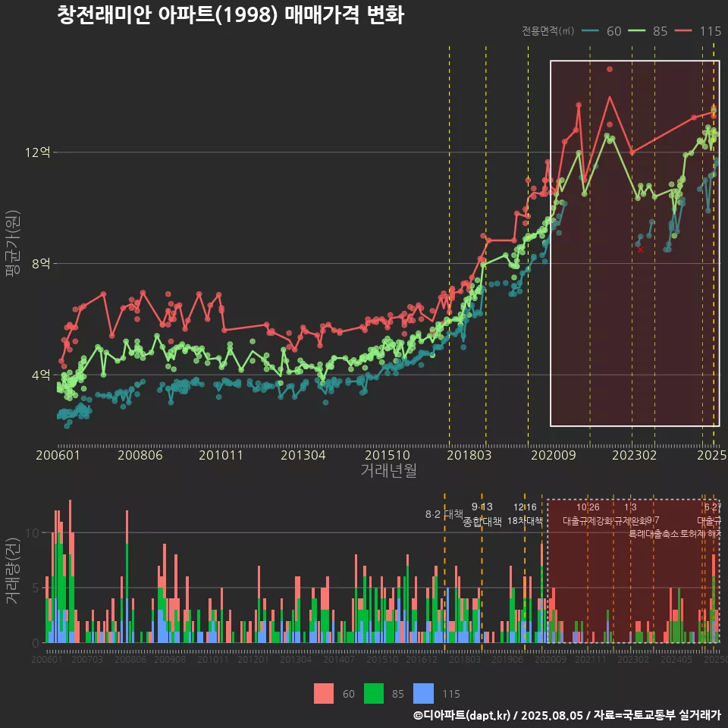
Task: Click the red X marker on the price chart
Action: (x=640, y=249)
